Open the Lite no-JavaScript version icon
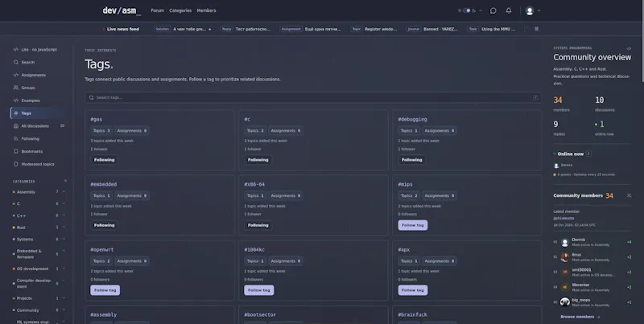Viewport: 644px width, 324px height. point(15,50)
